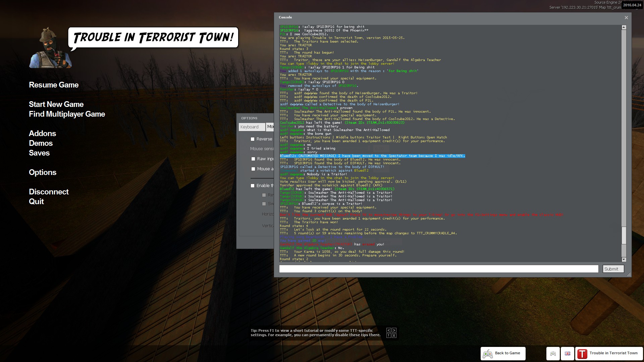Viewport: 644px width, 362px height.
Task: Enable the Reverse mouse checkbox
Action: pyautogui.click(x=253, y=139)
